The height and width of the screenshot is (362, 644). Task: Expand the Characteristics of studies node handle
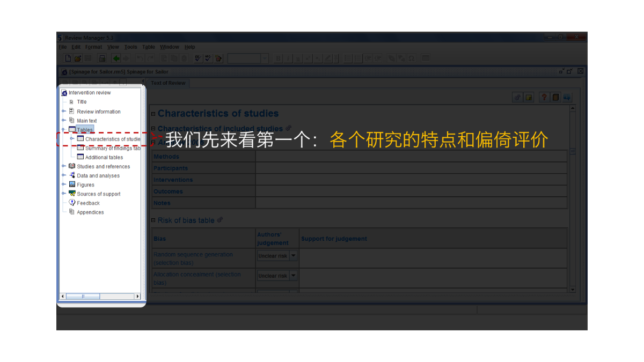72,138
